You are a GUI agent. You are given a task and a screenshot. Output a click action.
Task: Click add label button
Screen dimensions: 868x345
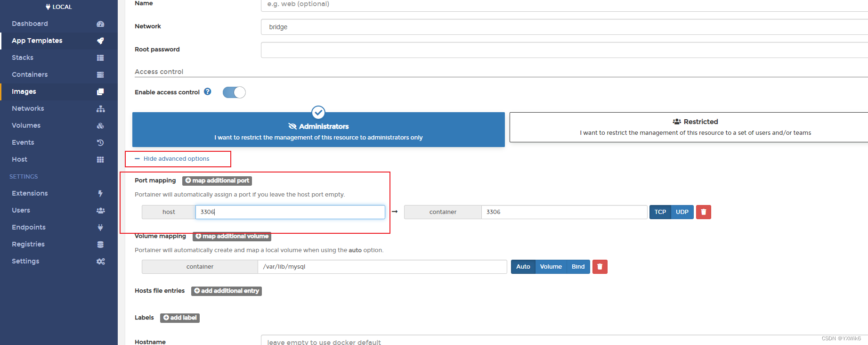point(180,318)
